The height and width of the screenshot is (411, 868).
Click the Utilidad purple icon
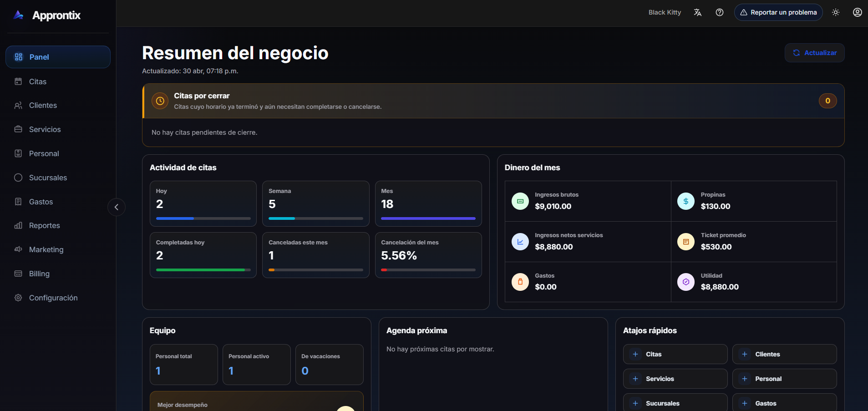point(686,282)
